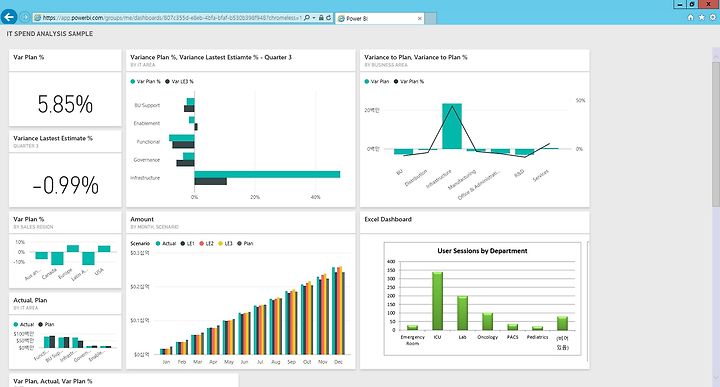This screenshot has height=387, width=720.
Task: Click the User Sessions by Department heading
Action: [x=482, y=251]
